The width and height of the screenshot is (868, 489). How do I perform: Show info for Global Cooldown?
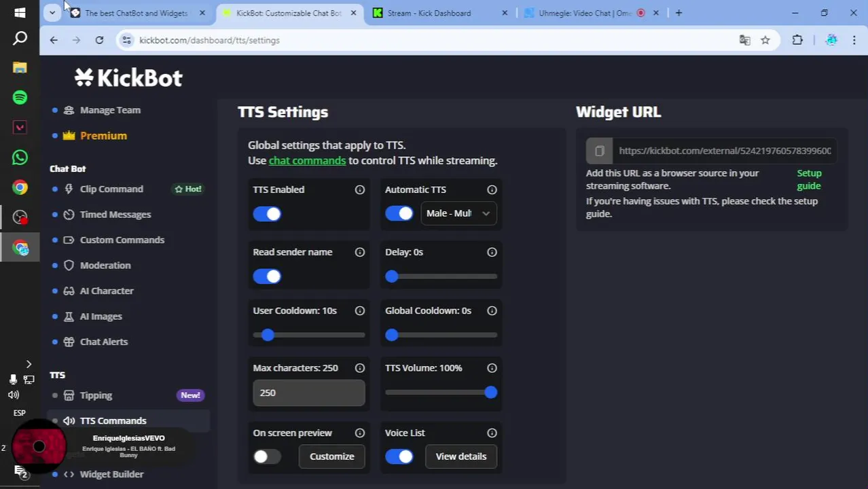[x=492, y=310]
